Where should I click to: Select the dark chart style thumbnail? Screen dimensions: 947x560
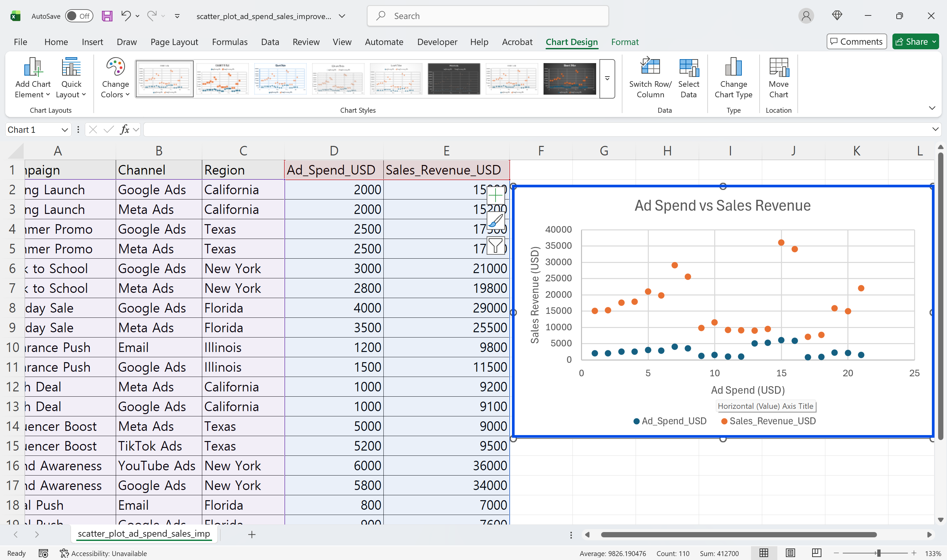pyautogui.click(x=454, y=79)
